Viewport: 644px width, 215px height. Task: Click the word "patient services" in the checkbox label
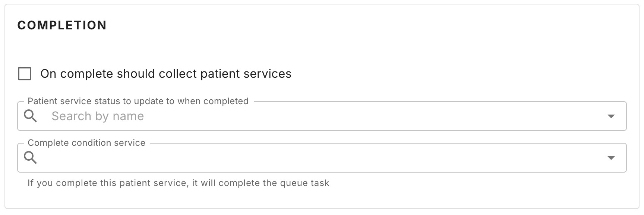tap(246, 74)
